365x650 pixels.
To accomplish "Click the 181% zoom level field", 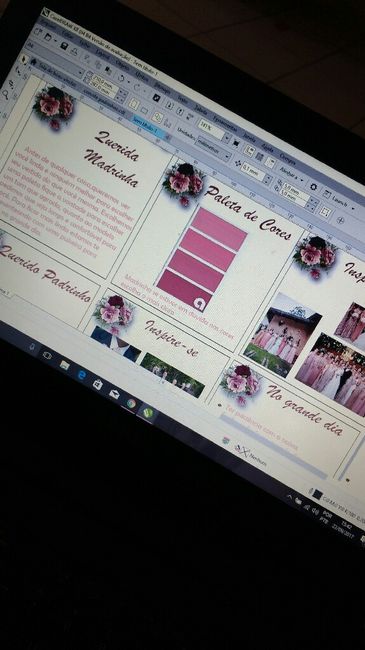I will 210,128.
